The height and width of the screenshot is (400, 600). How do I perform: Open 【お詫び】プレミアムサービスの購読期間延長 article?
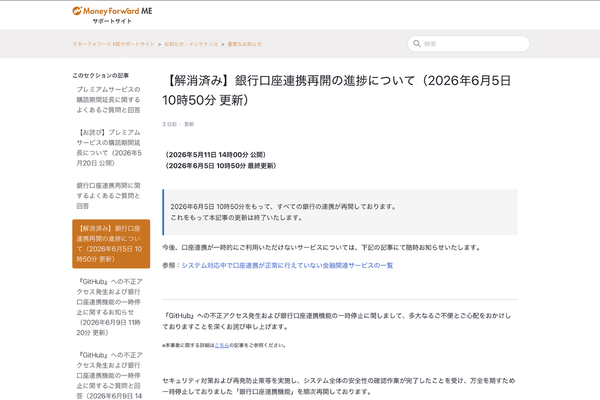point(109,148)
